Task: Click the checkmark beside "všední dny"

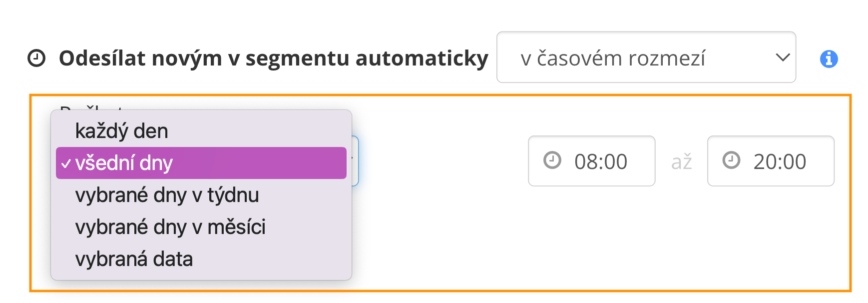Action: click(66, 163)
